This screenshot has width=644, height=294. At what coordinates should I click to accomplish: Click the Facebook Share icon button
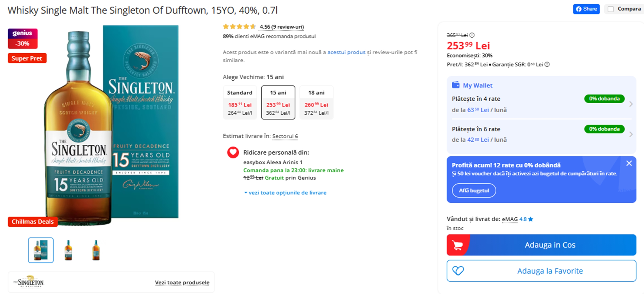(x=586, y=9)
